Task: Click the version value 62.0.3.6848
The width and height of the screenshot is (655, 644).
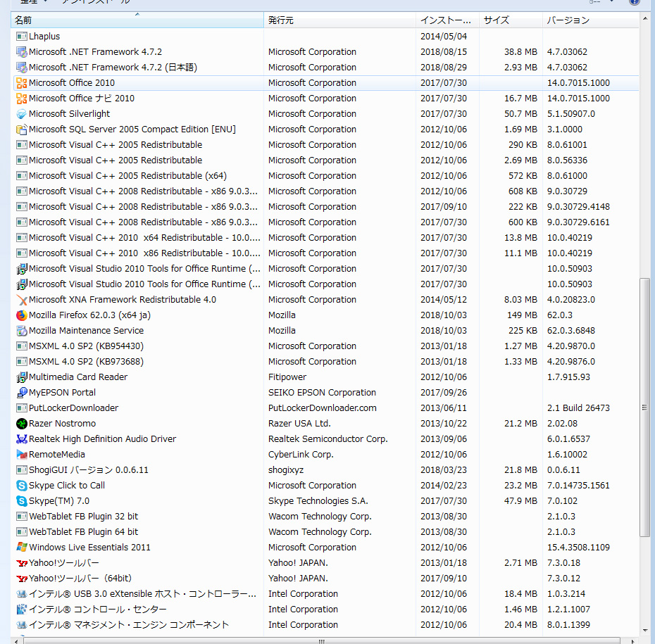Action: pyautogui.click(x=571, y=330)
